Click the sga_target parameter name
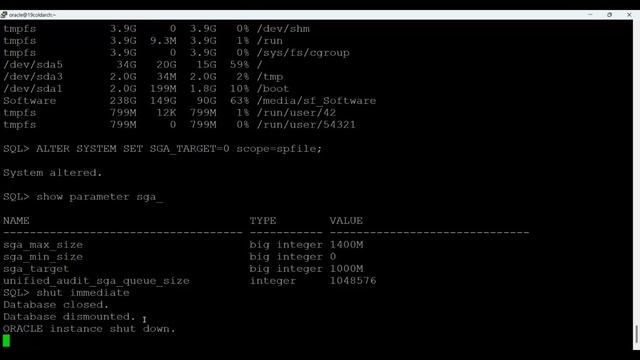The height and width of the screenshot is (360, 640). [36, 269]
